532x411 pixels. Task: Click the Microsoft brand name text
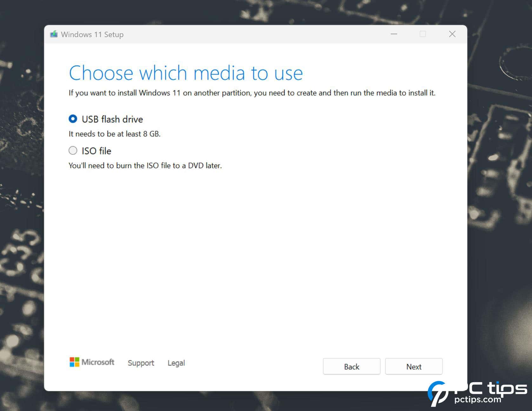98,362
